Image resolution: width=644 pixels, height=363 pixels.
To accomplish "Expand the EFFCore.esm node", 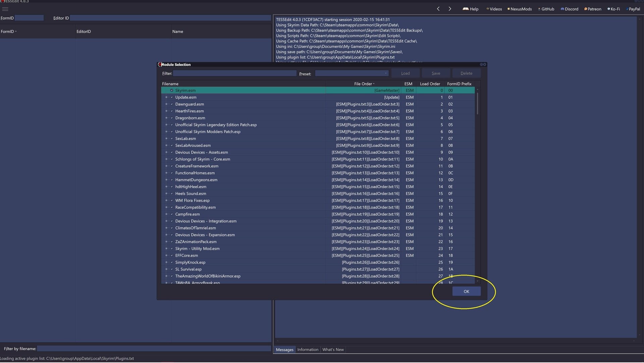I will coord(166,256).
